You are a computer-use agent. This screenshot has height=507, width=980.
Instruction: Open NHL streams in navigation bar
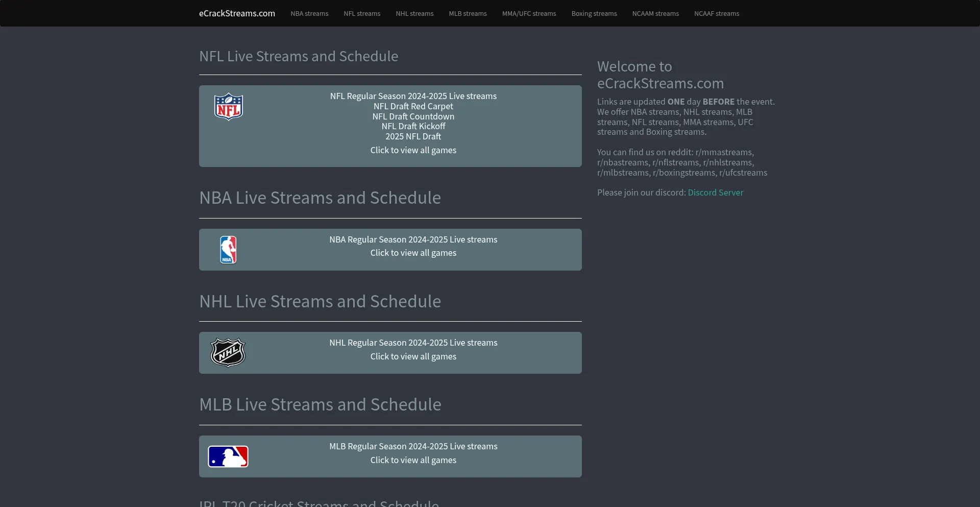click(414, 13)
